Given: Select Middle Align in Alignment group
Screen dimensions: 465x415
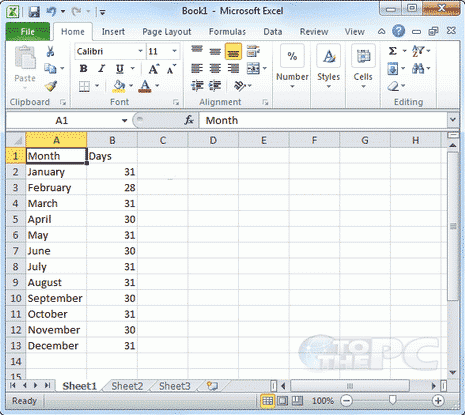Looking at the screenshot, I should point(215,51).
